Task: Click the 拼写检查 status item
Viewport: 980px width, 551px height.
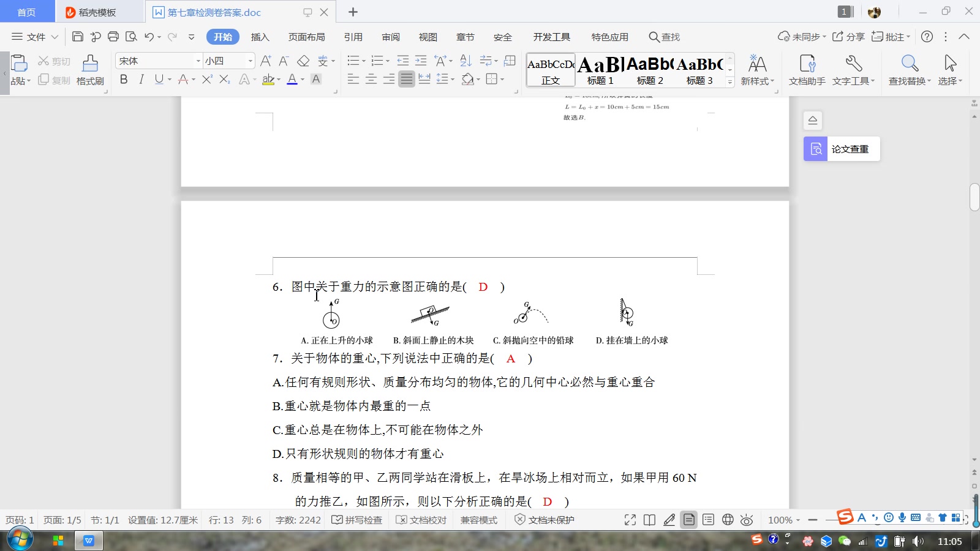Action: pos(357,520)
